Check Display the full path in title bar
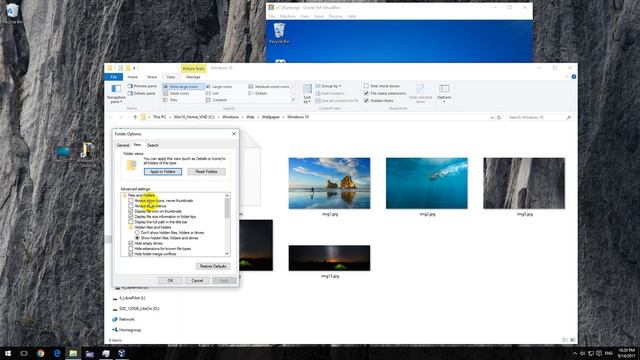This screenshot has height=360, width=640. pyautogui.click(x=131, y=222)
